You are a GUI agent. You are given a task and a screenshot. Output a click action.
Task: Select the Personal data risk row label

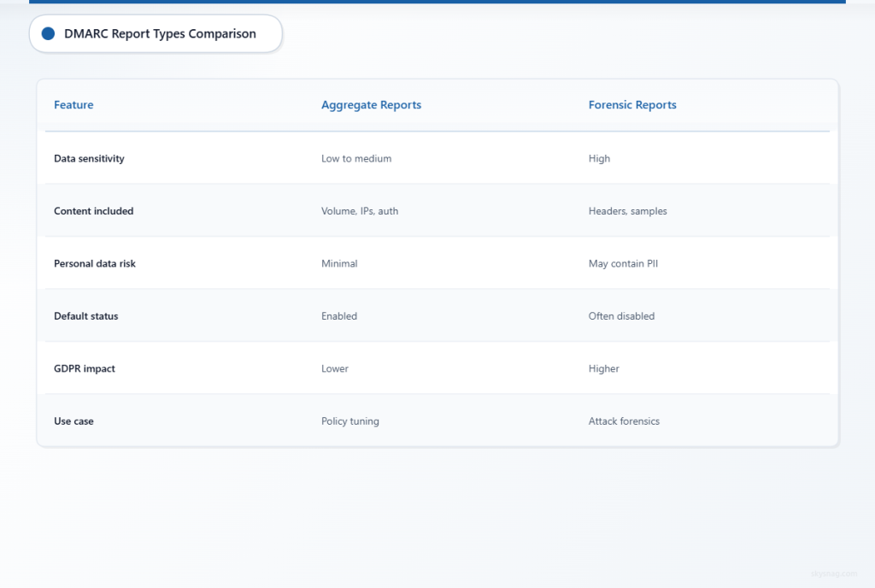[x=95, y=263]
